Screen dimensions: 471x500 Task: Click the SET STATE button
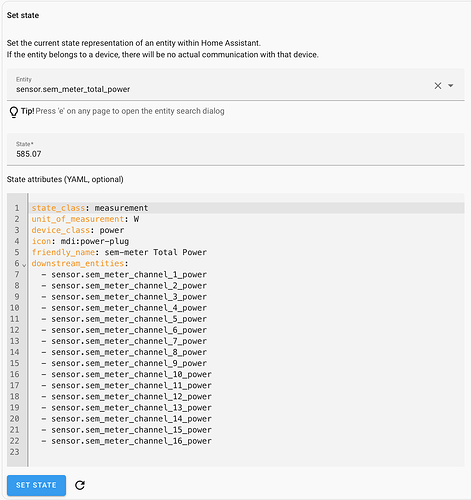point(36,485)
